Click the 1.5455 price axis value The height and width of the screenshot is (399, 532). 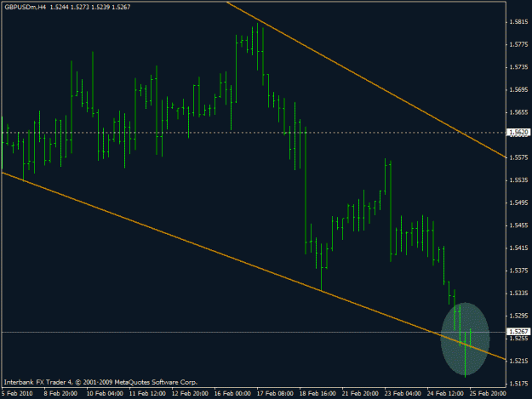(518, 225)
